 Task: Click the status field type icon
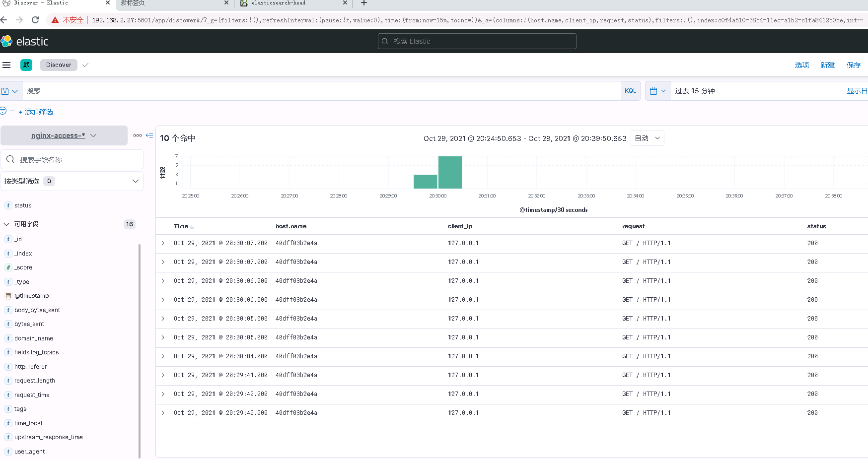tap(8, 205)
